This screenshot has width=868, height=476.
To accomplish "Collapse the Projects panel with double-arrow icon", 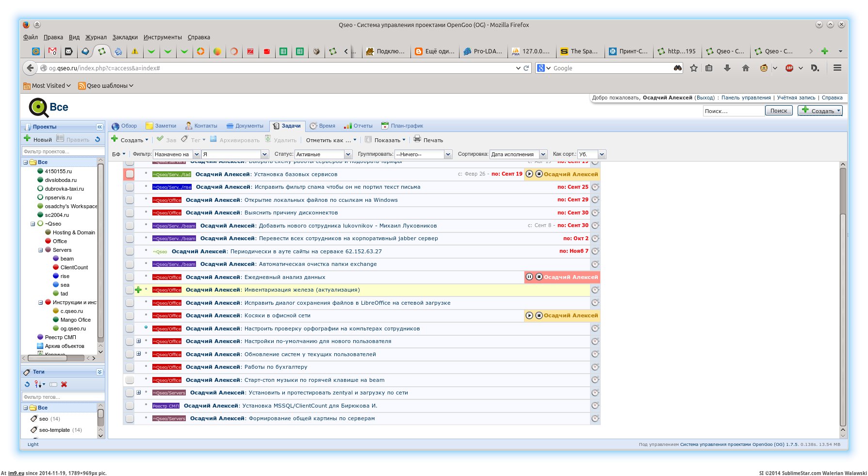I will click(99, 127).
